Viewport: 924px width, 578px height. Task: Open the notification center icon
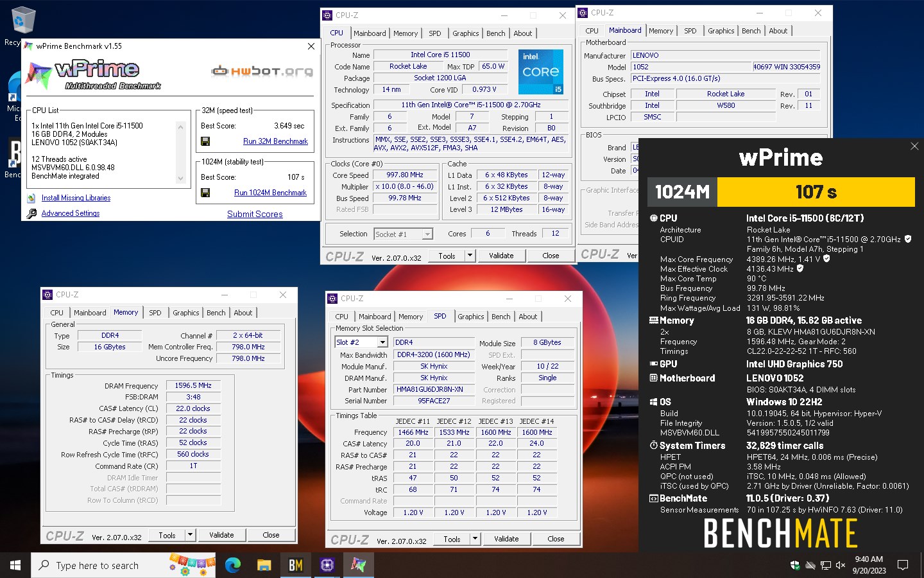pyautogui.click(x=903, y=565)
